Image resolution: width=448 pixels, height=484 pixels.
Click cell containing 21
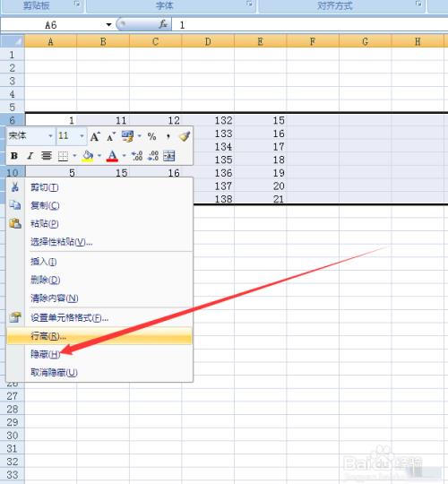[x=261, y=199]
